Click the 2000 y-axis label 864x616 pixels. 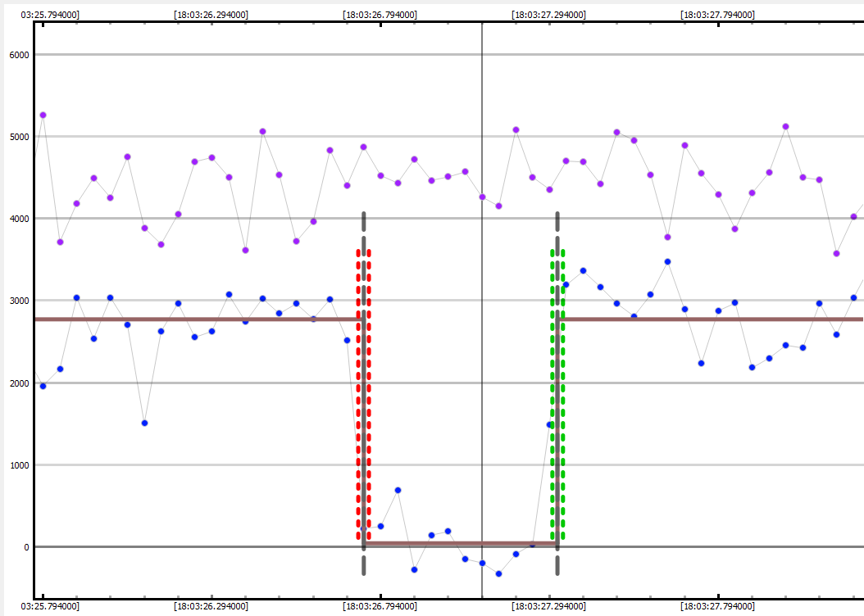20,383
